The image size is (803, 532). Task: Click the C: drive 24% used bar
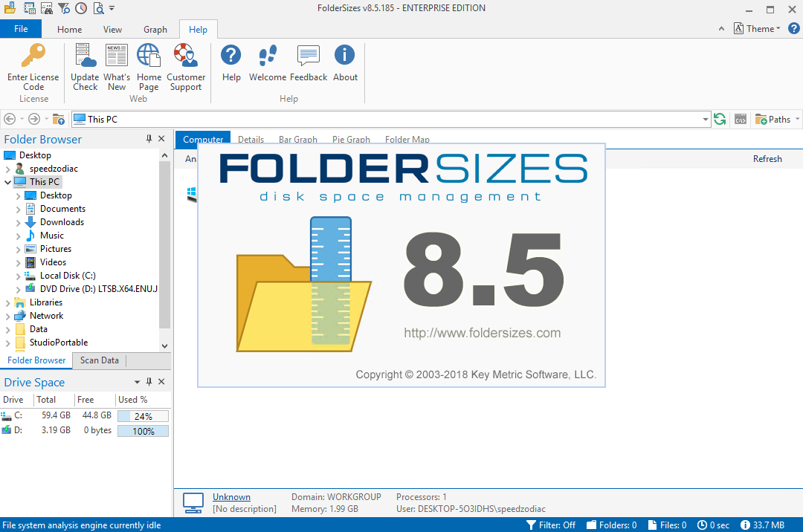point(143,416)
